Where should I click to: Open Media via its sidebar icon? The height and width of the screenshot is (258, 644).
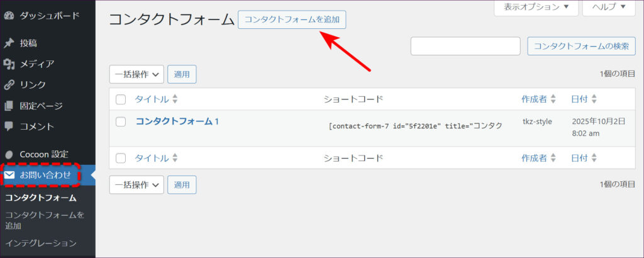(9, 64)
